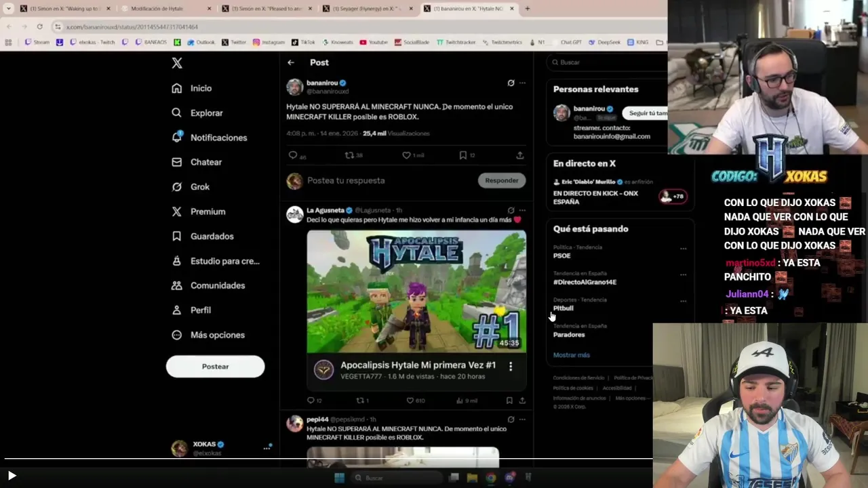Open Inicio in the sidebar
868x488 pixels.
[x=192, y=88]
